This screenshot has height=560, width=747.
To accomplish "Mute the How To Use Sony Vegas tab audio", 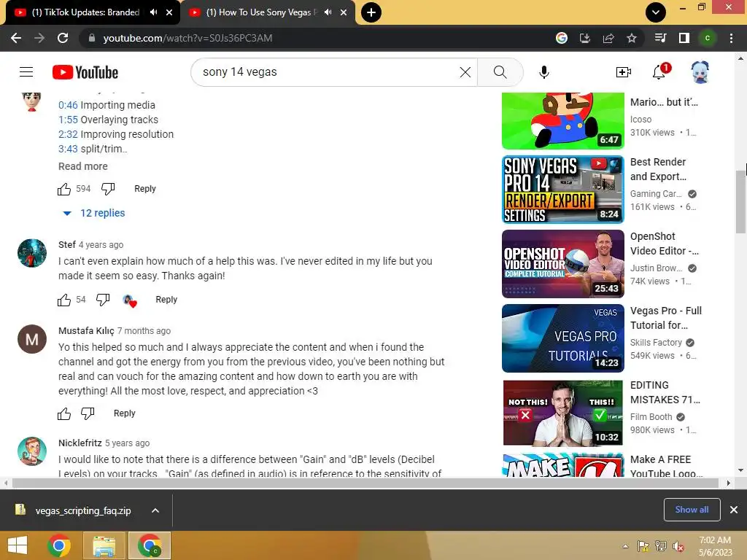I will point(328,12).
